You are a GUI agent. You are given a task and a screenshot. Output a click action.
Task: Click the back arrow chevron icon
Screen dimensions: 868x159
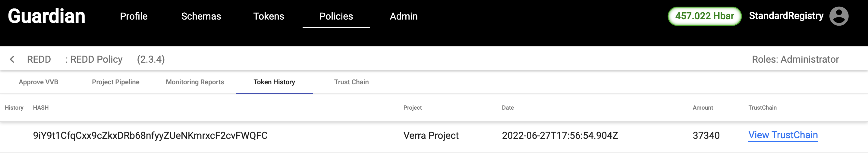pos(12,59)
